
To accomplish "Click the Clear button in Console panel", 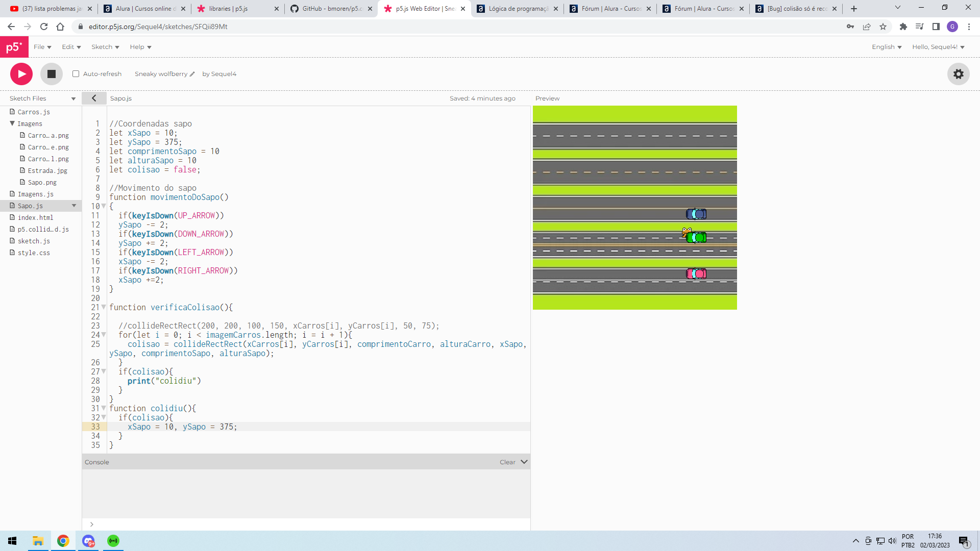I will 507,462.
